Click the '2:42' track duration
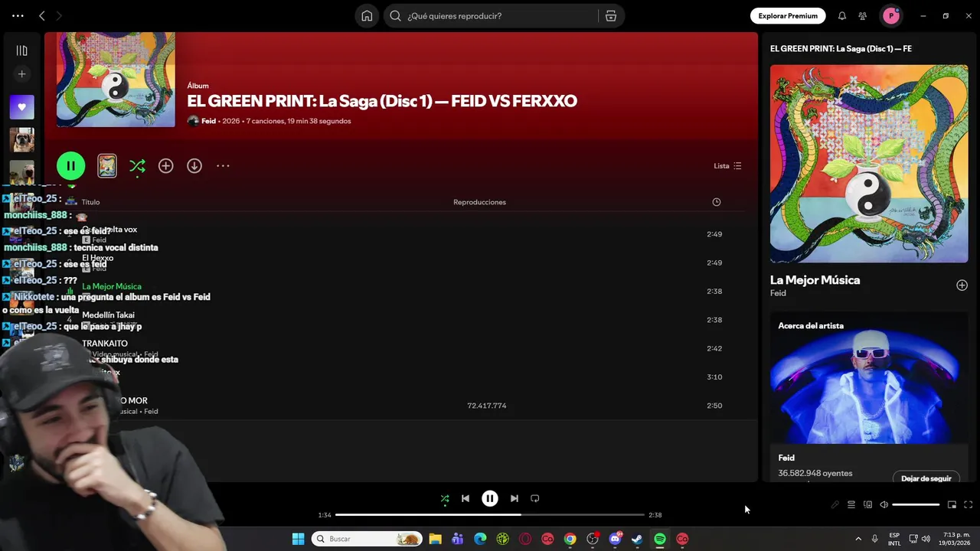The width and height of the screenshot is (980, 551). click(x=714, y=348)
